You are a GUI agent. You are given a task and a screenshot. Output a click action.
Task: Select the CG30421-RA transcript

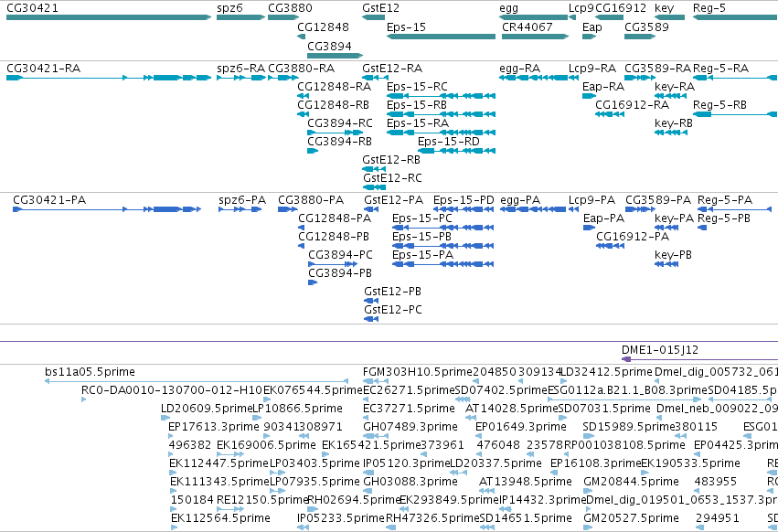(x=109, y=78)
